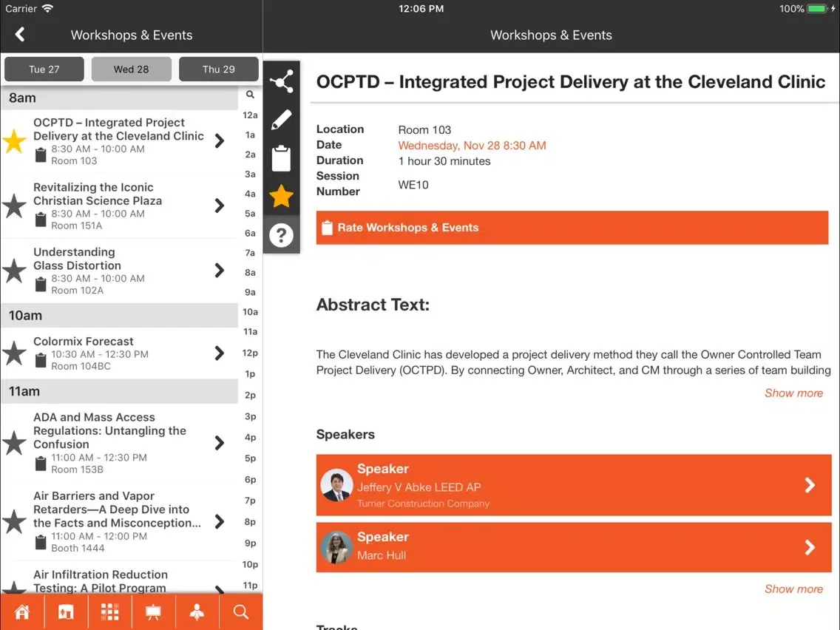This screenshot has height=630, width=840.
Task: Favorite Revitalizing the Iconic Christian Science Plaza
Action: tap(15, 206)
